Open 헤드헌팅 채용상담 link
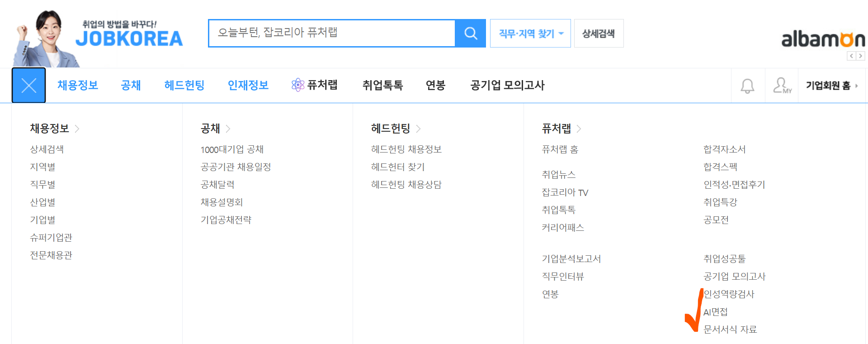Screen dimensions: 868x344 pos(406,185)
